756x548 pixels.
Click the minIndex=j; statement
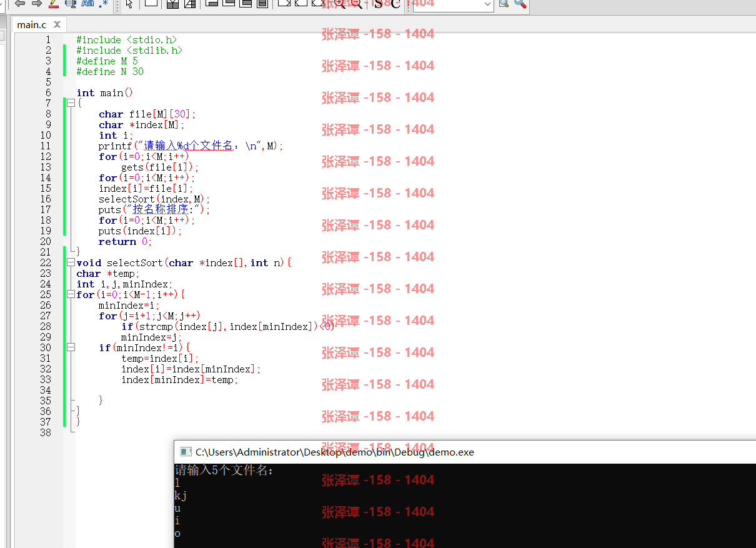[x=152, y=337]
